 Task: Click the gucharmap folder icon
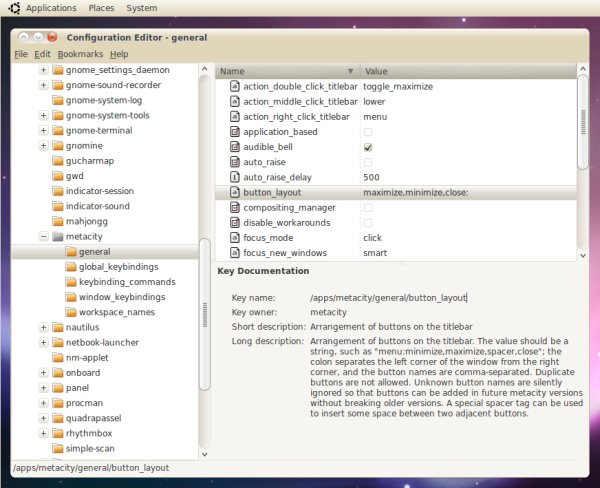(58, 161)
